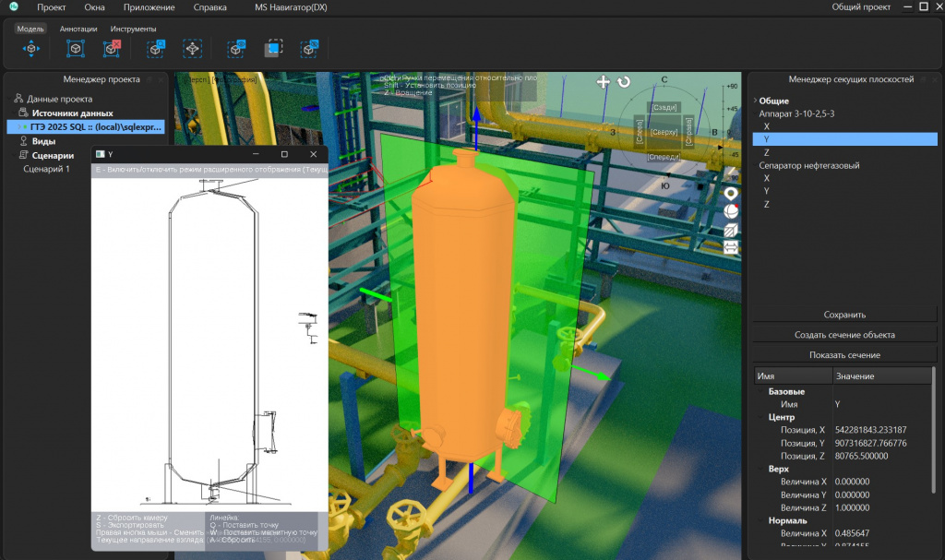This screenshot has width=945, height=560.
Task: Open the Окна menu
Action: click(95, 7)
